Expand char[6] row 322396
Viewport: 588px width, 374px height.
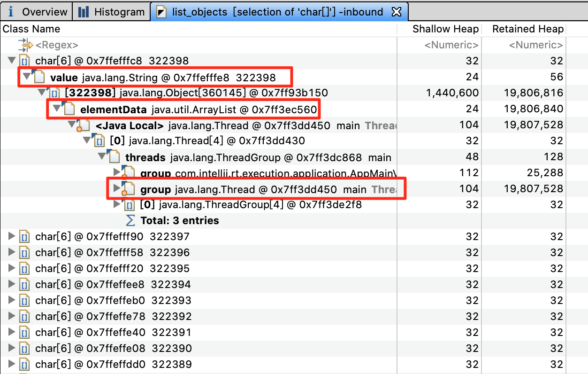click(x=12, y=252)
